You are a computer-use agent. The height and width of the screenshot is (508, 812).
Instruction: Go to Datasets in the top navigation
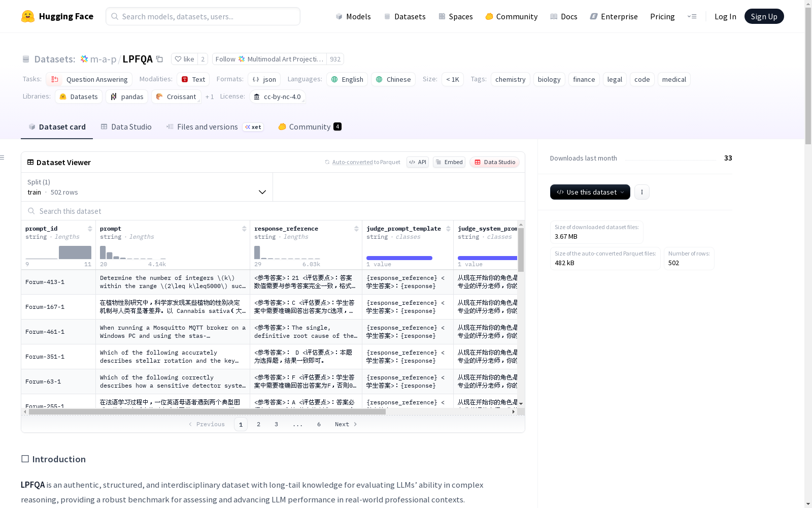tap(404, 16)
